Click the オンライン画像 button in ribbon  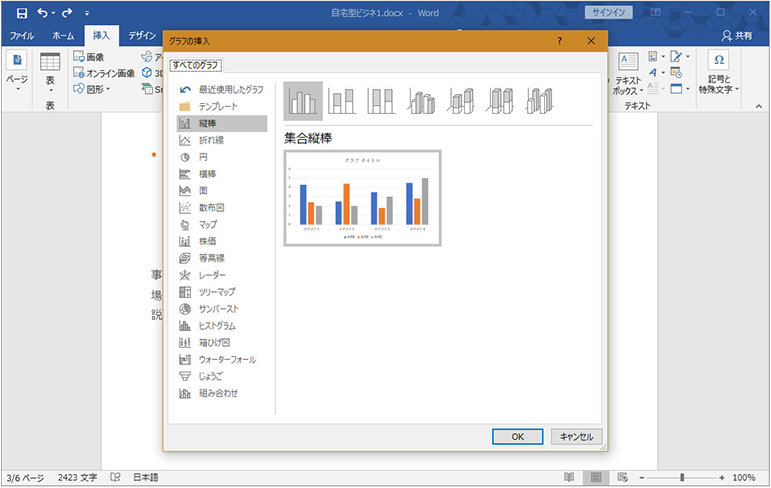point(104,73)
